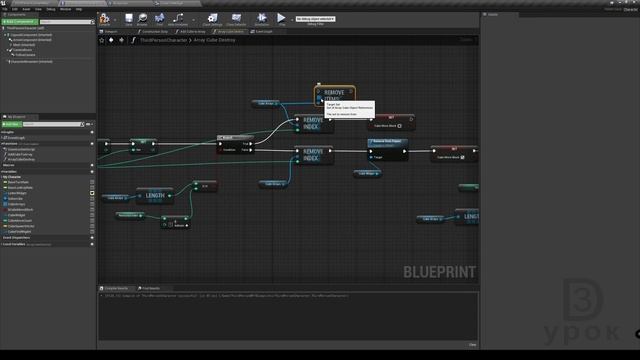Open My Blueprint view options eye dropdown

[89, 124]
